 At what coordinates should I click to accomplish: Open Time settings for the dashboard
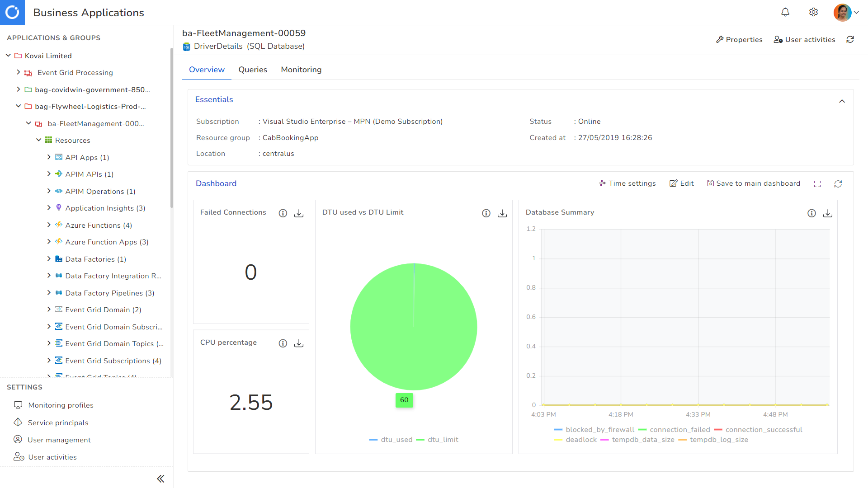(627, 183)
